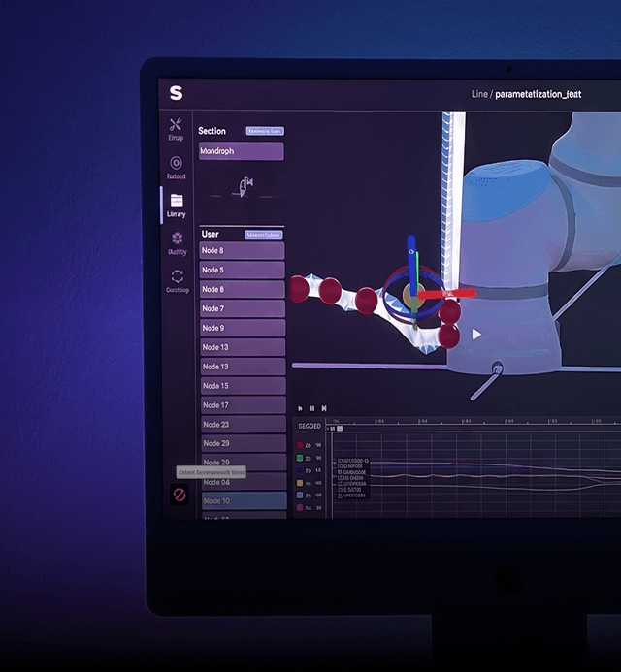
Task: Click the pink prohibited-circle icon at sidebar bottom
Action: (x=180, y=495)
